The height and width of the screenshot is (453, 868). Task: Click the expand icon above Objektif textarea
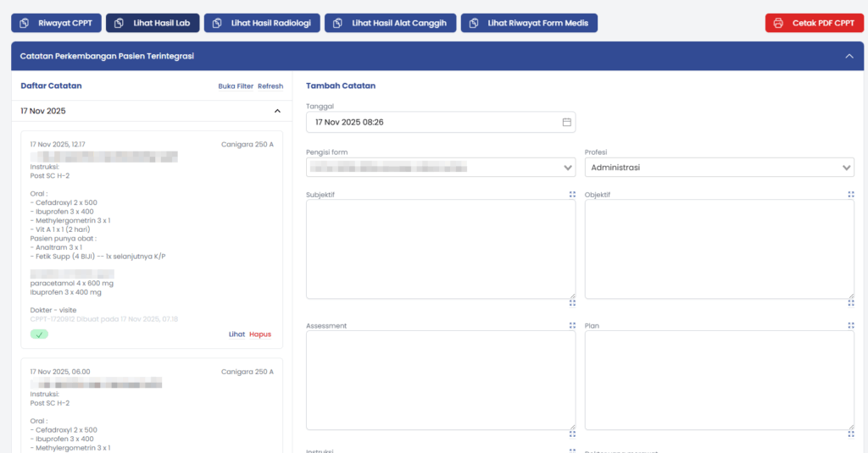point(850,195)
